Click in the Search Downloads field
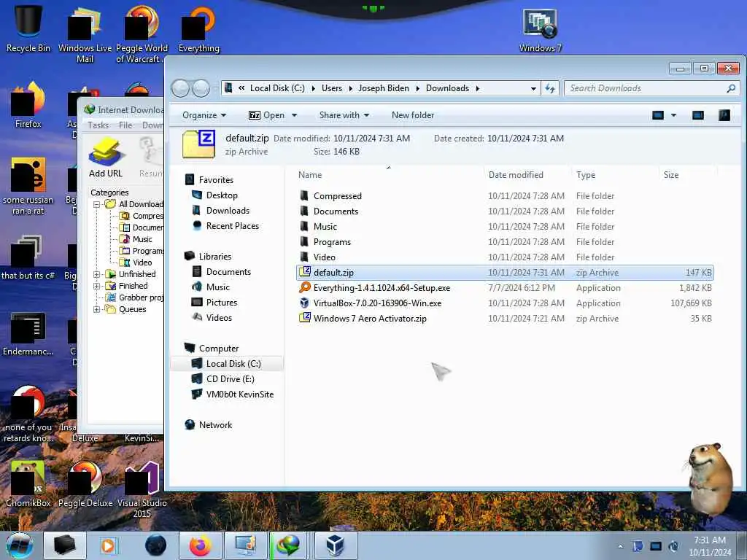The height and width of the screenshot is (560, 747). [643, 88]
